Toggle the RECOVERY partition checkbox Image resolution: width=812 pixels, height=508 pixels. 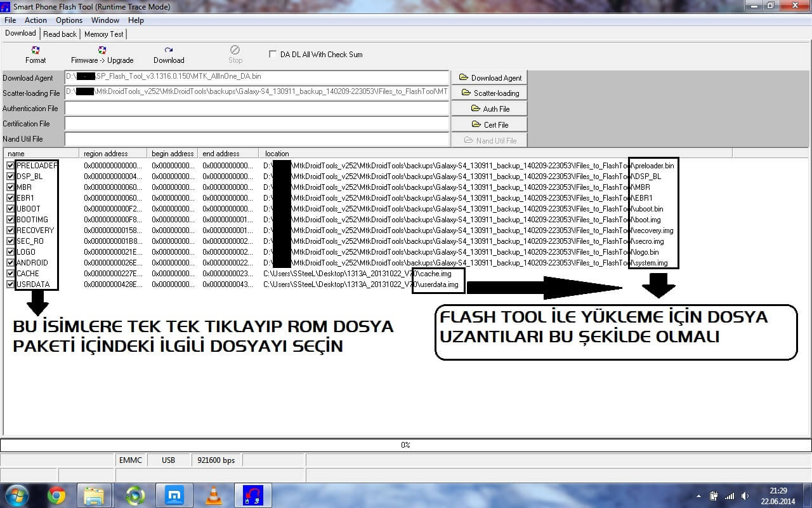pos(10,231)
